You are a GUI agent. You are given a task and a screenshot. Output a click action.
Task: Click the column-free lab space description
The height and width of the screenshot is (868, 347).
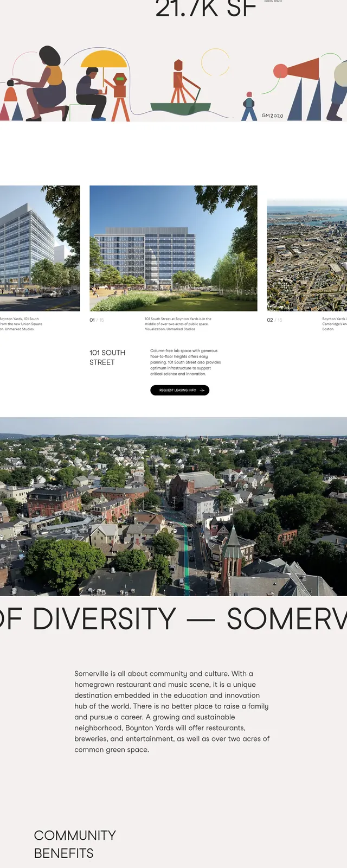point(185,362)
